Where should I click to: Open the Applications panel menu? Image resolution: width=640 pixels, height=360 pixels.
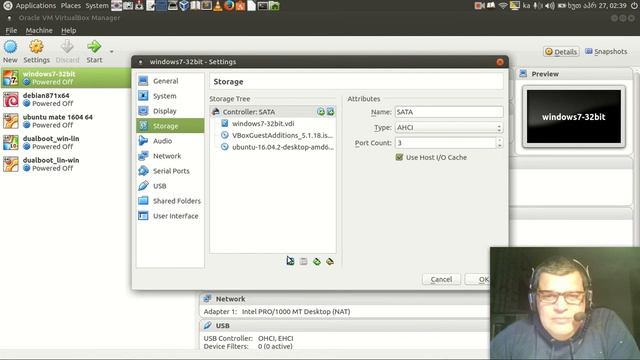(x=36, y=5)
